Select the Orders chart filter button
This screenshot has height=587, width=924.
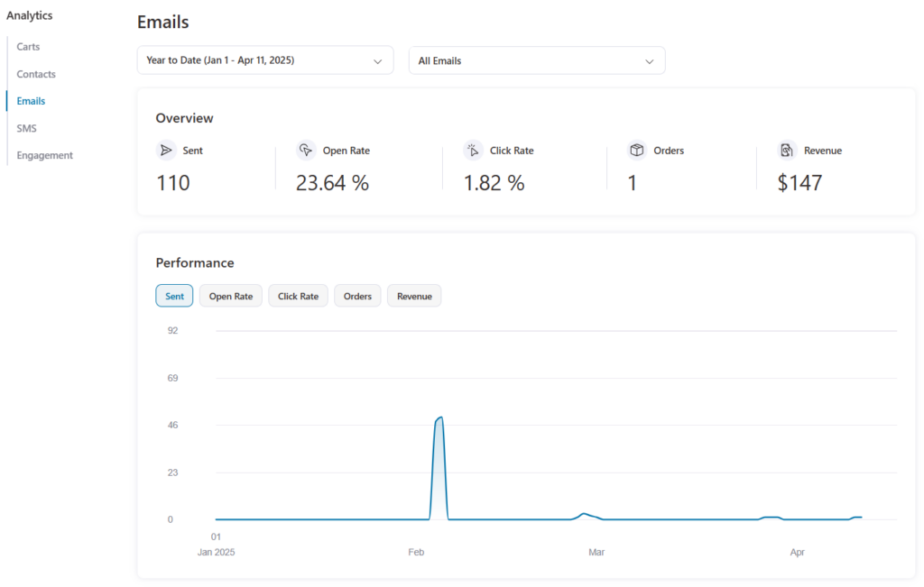357,296
